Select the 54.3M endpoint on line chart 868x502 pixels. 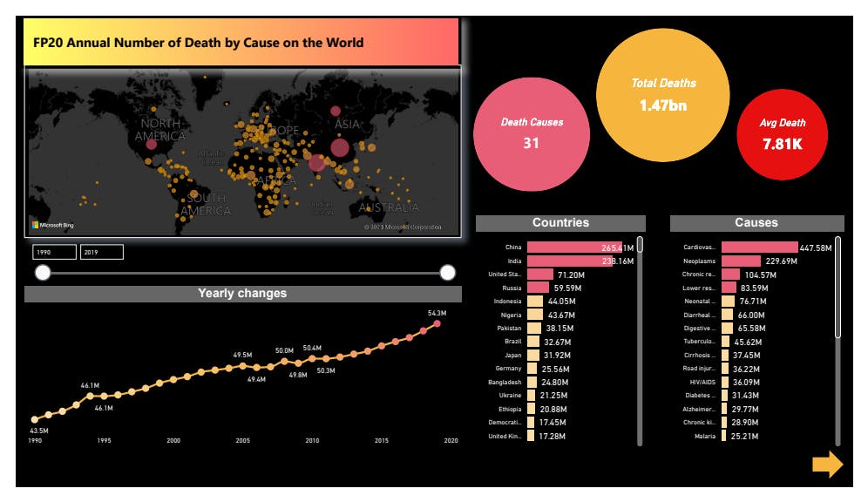(x=437, y=323)
